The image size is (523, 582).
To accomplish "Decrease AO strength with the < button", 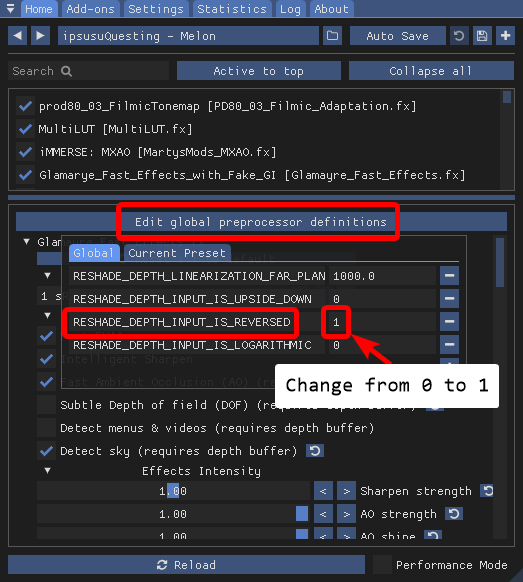I will (323, 514).
